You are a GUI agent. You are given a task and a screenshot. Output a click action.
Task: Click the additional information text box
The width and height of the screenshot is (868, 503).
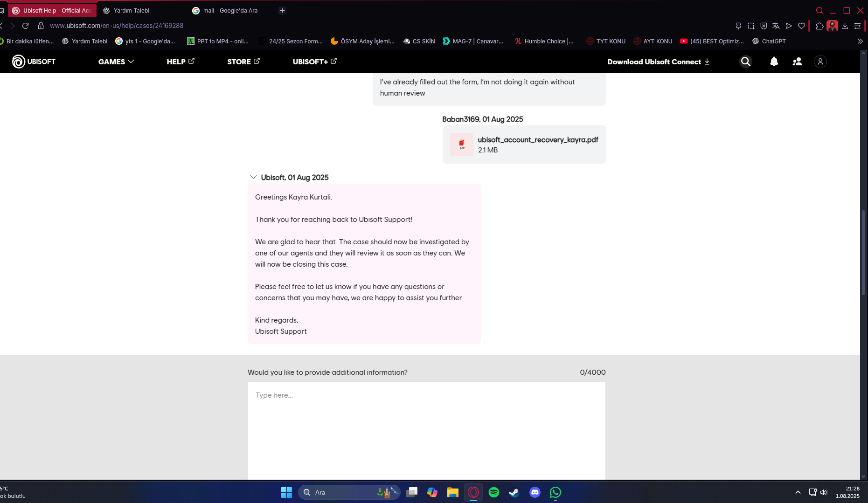[x=426, y=431]
